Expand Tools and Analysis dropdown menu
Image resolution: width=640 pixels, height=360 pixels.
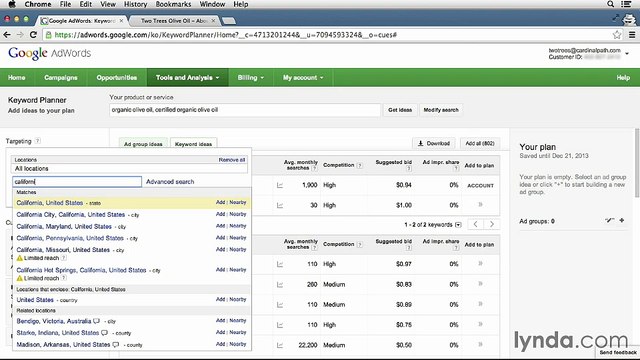pos(187,78)
